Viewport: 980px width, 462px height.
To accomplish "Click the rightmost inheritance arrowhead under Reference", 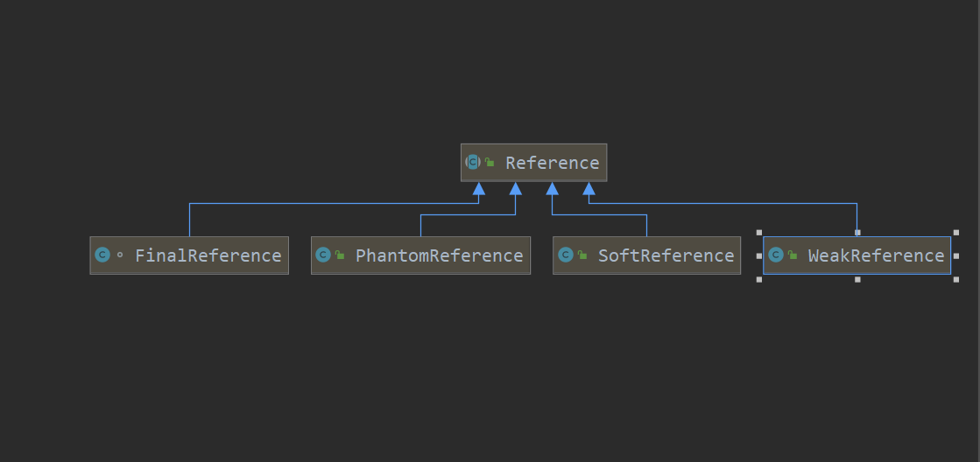I will point(589,189).
